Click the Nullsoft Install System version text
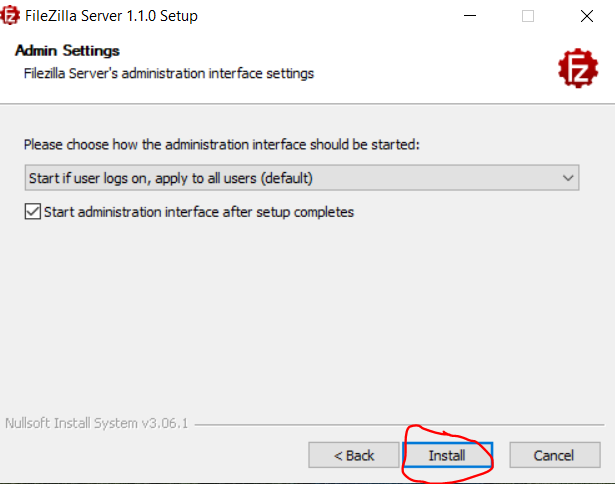 point(96,423)
